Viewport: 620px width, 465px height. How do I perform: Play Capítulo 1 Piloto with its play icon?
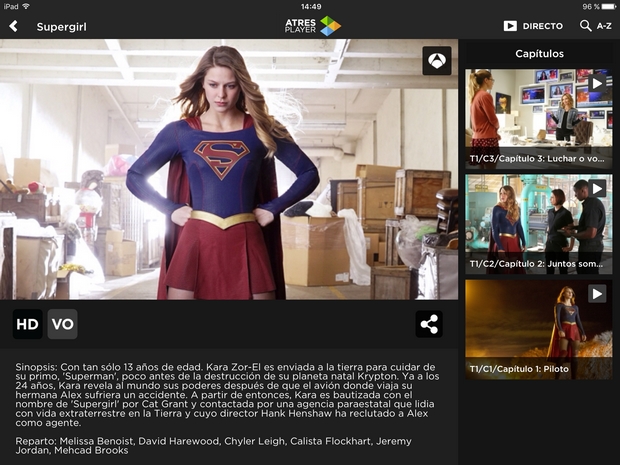597,294
